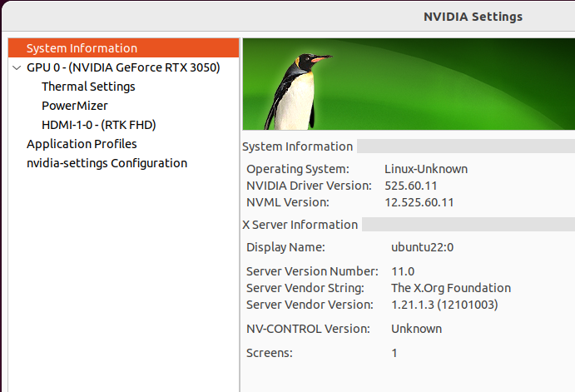Viewport: 575px width, 392px height.
Task: Click the X Server Information section header
Action: click(x=300, y=225)
